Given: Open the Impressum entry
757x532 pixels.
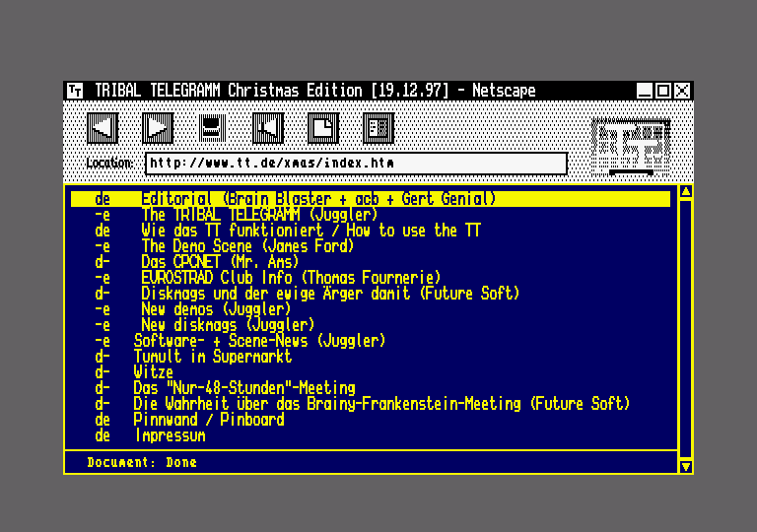Looking at the screenshot, I should (170, 435).
